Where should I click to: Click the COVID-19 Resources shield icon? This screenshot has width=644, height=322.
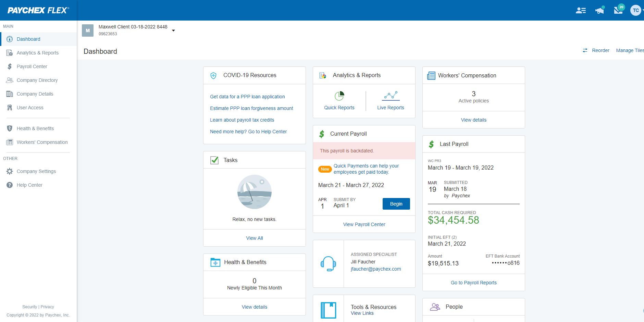(213, 75)
